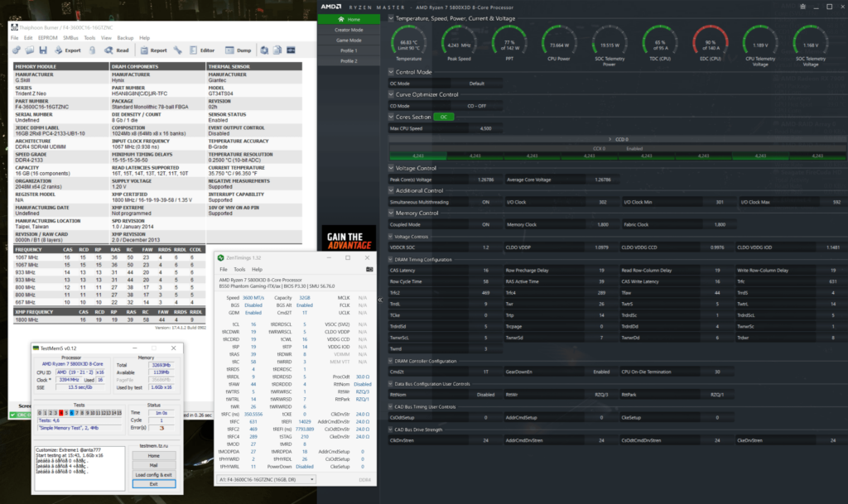The height and width of the screenshot is (504, 848).
Task: Click the Read toolbar button in Thaiphoon Burner
Action: [x=117, y=50]
